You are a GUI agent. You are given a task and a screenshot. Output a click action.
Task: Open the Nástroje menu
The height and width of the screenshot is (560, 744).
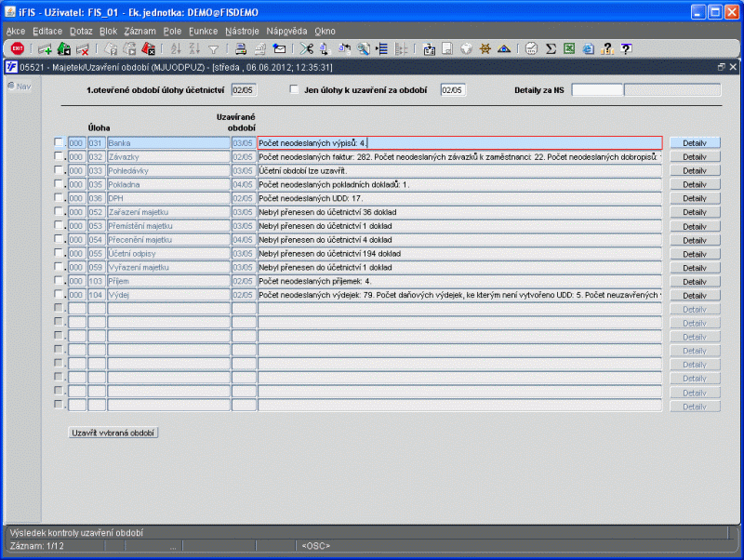(242, 31)
